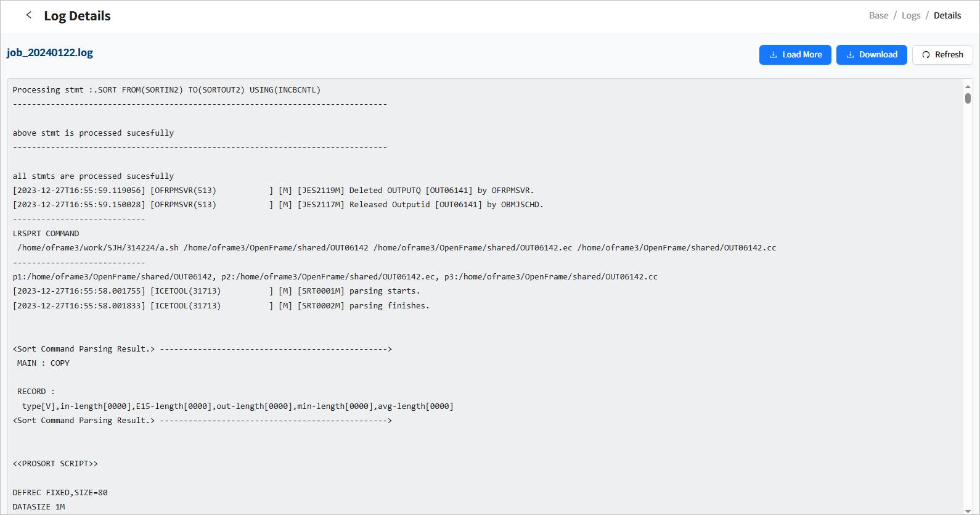Click the scrollbar up arrow in log viewer

point(968,86)
